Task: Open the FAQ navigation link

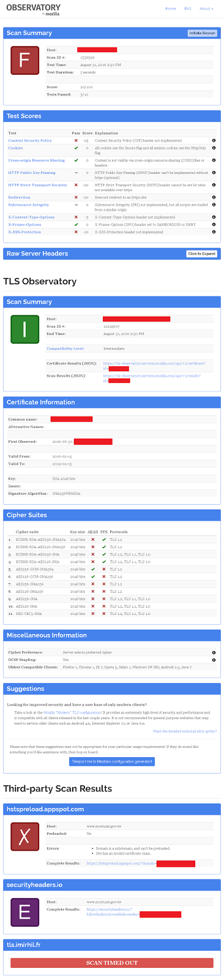Action: coord(188,9)
